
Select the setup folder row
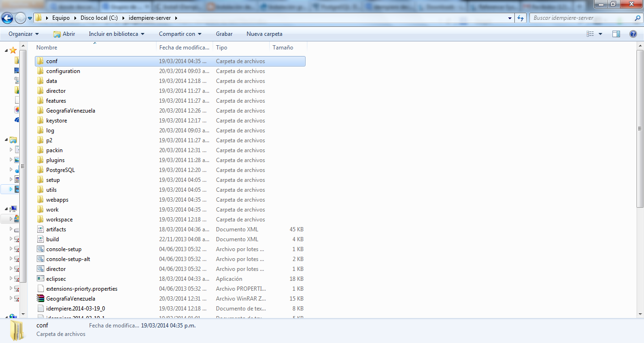(x=170, y=180)
